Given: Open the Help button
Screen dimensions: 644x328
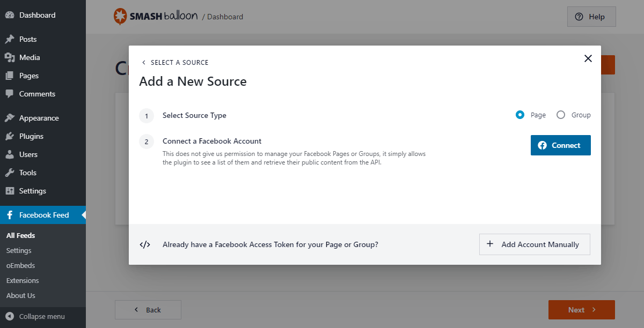Looking at the screenshot, I should coord(591,17).
